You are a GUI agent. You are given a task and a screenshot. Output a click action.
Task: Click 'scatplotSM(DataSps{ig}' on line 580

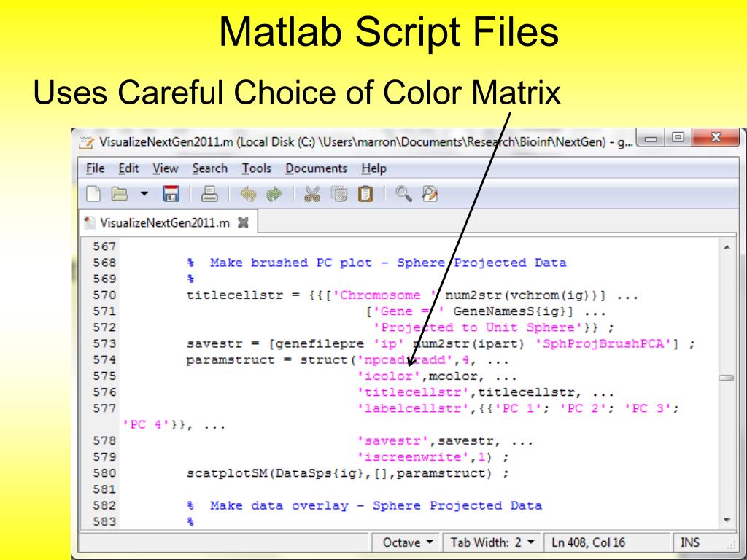275,473
